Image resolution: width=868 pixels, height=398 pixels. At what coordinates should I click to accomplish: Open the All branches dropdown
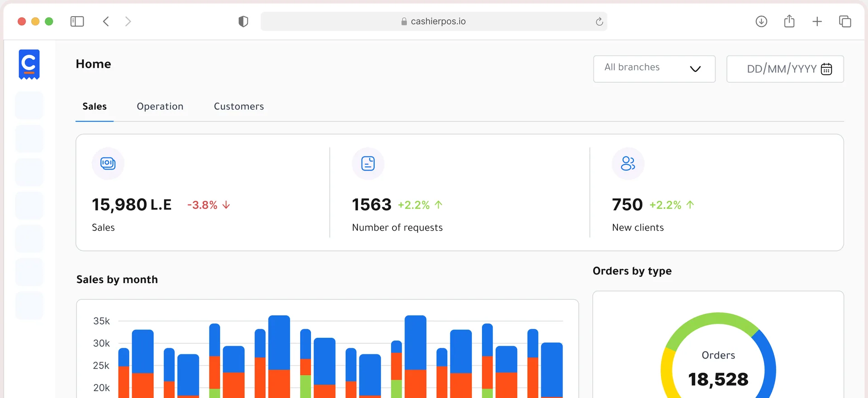654,69
